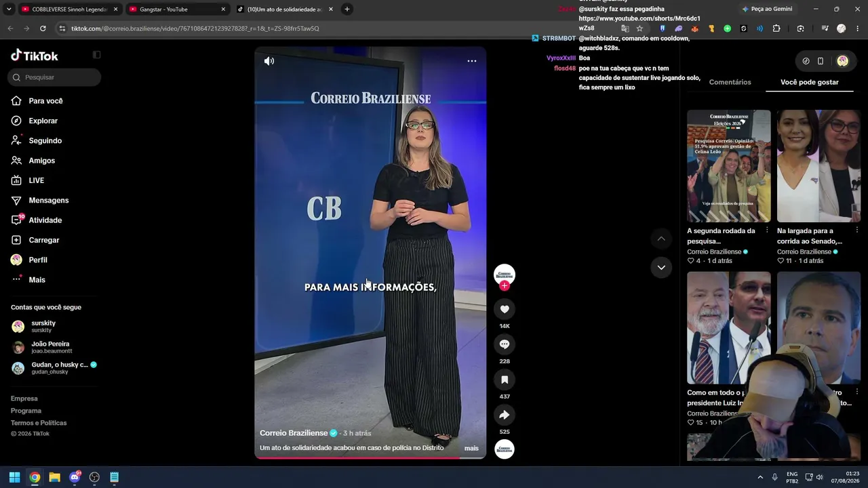Open Correio Braziliense profile from video caption

[x=294, y=433]
